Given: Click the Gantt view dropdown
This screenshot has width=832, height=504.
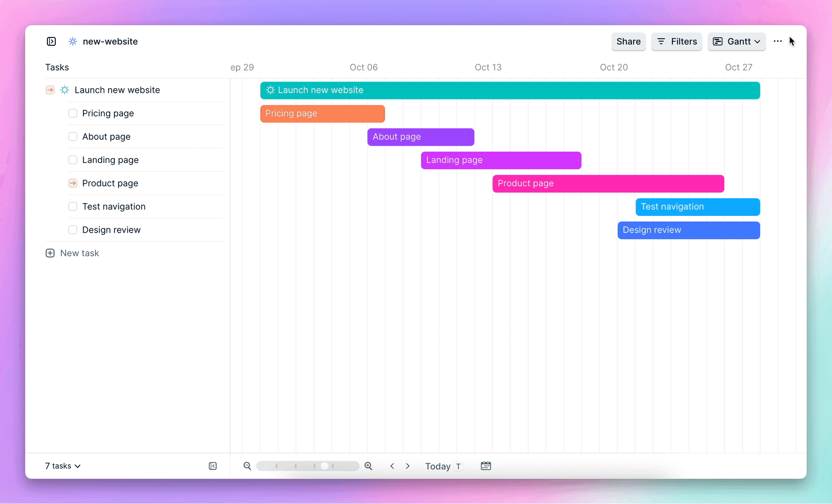Looking at the screenshot, I should (736, 41).
